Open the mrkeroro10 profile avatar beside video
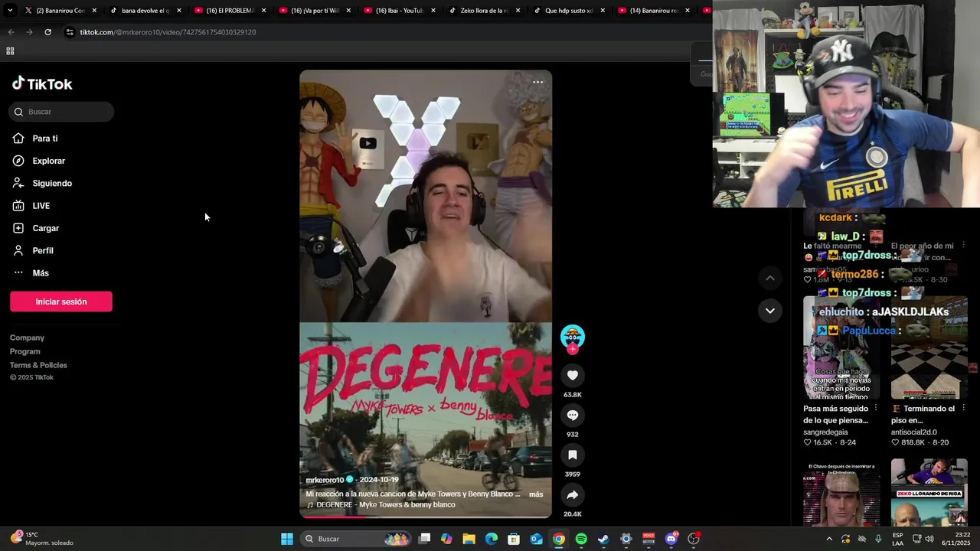The width and height of the screenshot is (980, 551). click(572, 336)
